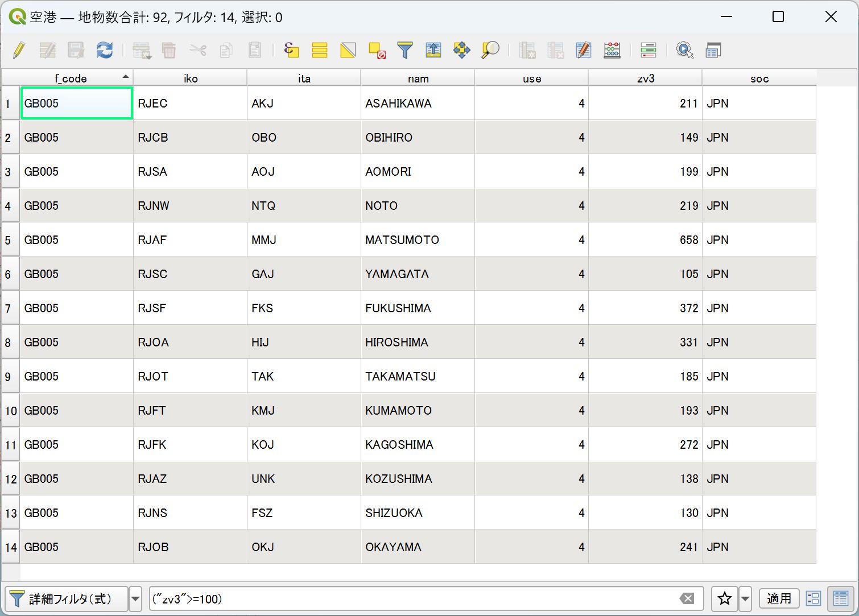This screenshot has width=859, height=616.
Task: Switch to table view
Action: [841, 598]
